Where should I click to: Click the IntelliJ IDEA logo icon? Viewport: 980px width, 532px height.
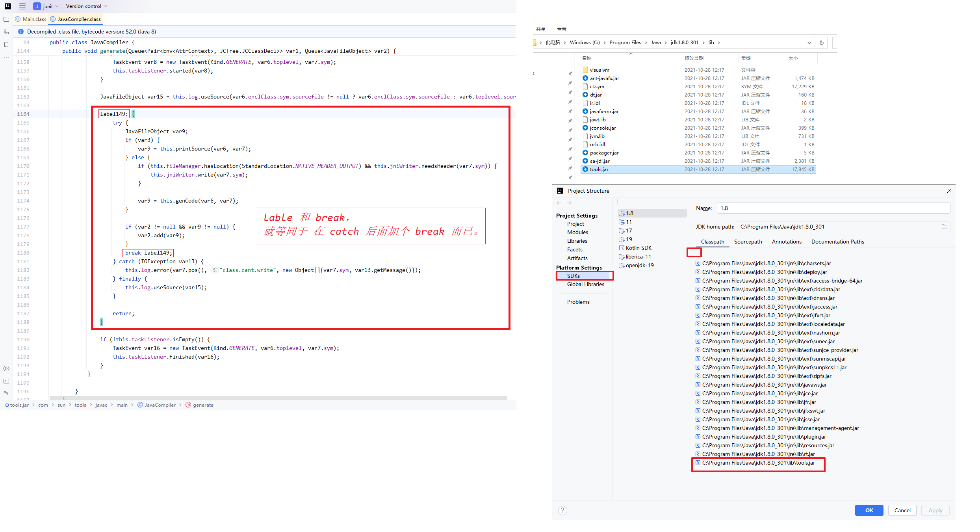(8, 6)
